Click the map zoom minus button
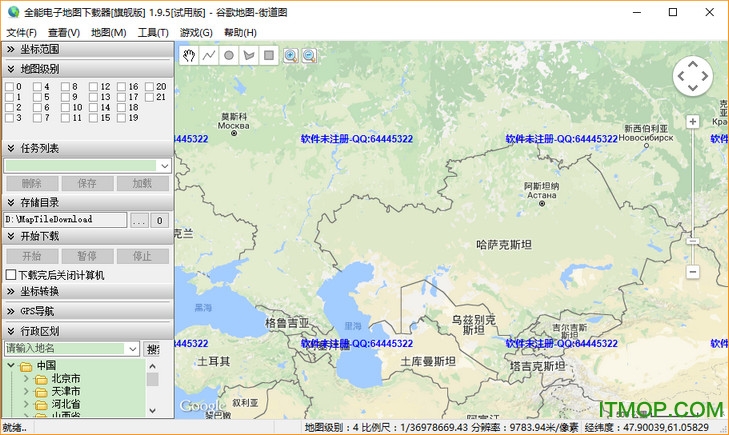The height and width of the screenshot is (435, 729). [693, 272]
